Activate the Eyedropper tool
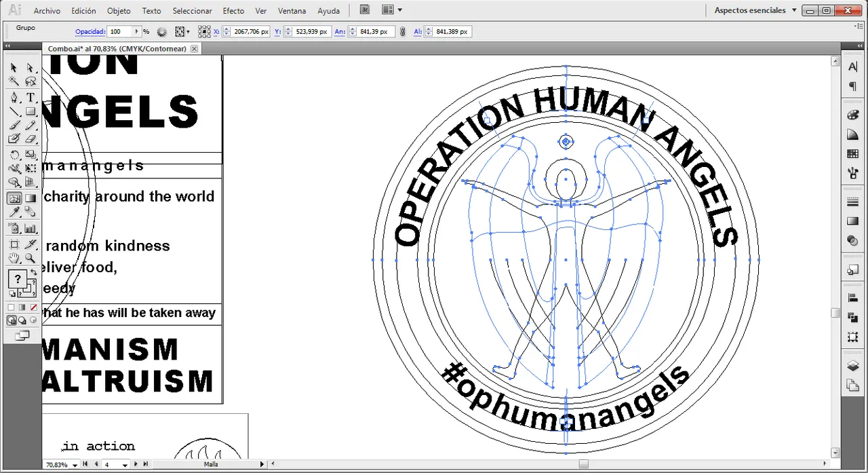The width and height of the screenshot is (868, 473). coord(14,212)
